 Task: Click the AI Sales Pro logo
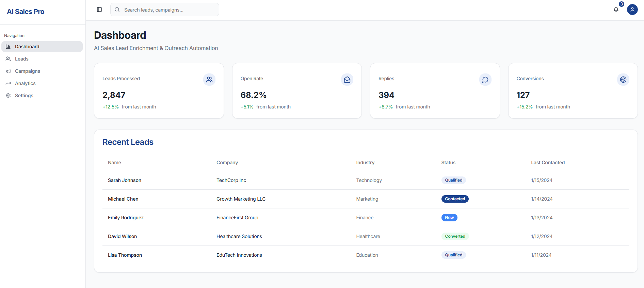coord(26,12)
